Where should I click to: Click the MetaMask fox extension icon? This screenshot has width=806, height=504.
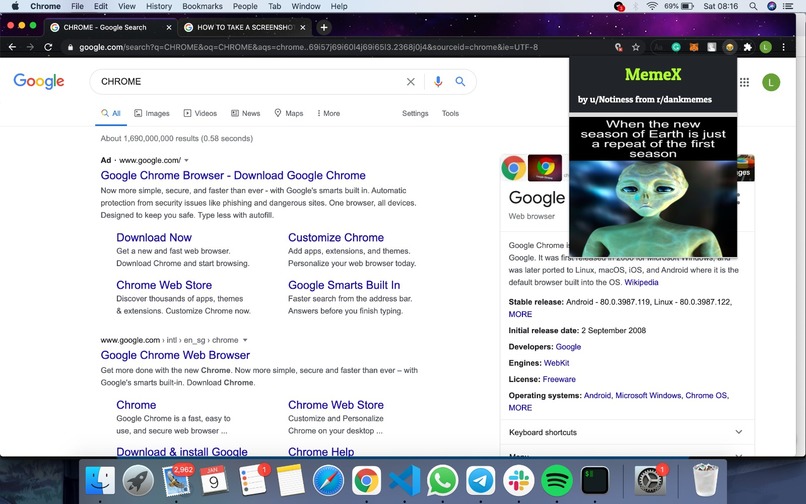[x=693, y=47]
